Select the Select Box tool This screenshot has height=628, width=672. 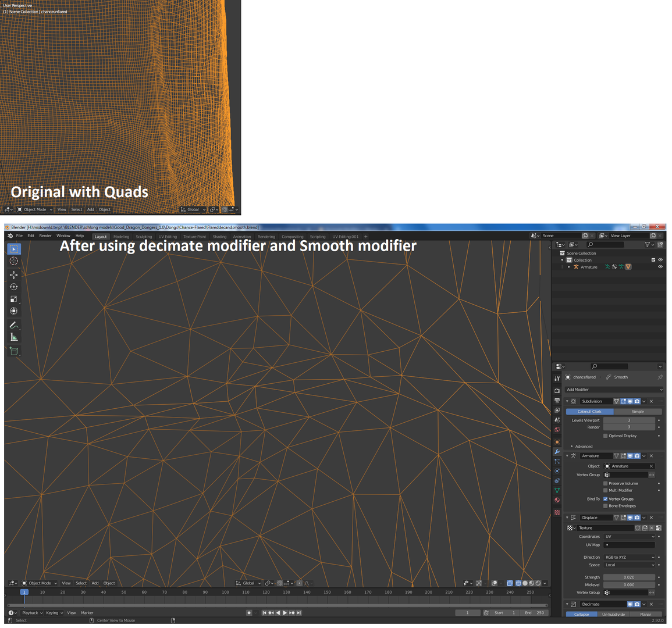point(14,249)
